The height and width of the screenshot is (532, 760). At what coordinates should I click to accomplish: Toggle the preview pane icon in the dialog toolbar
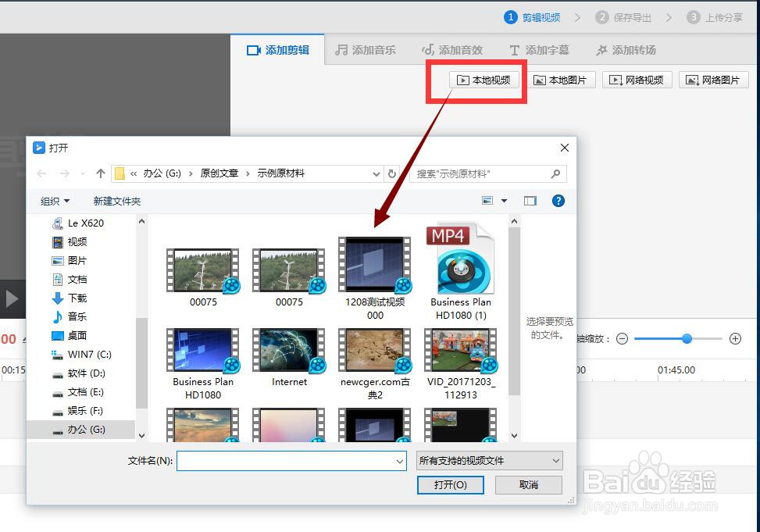point(530,201)
